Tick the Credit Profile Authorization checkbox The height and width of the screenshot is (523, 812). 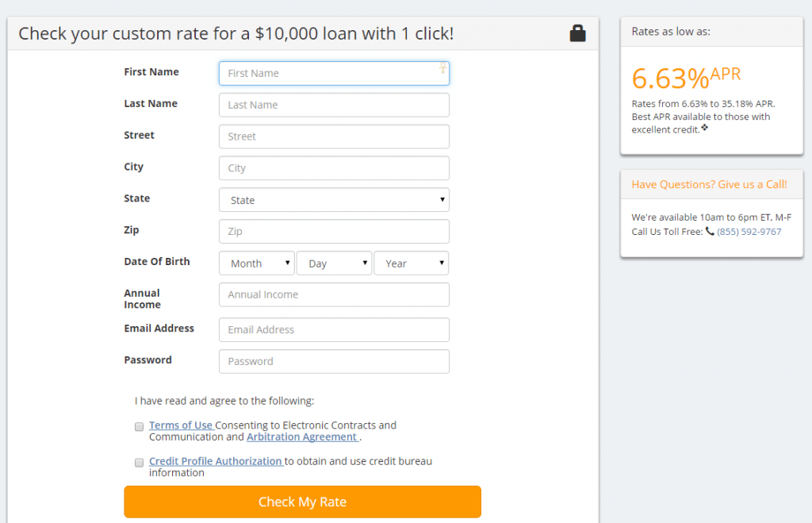pyautogui.click(x=140, y=463)
